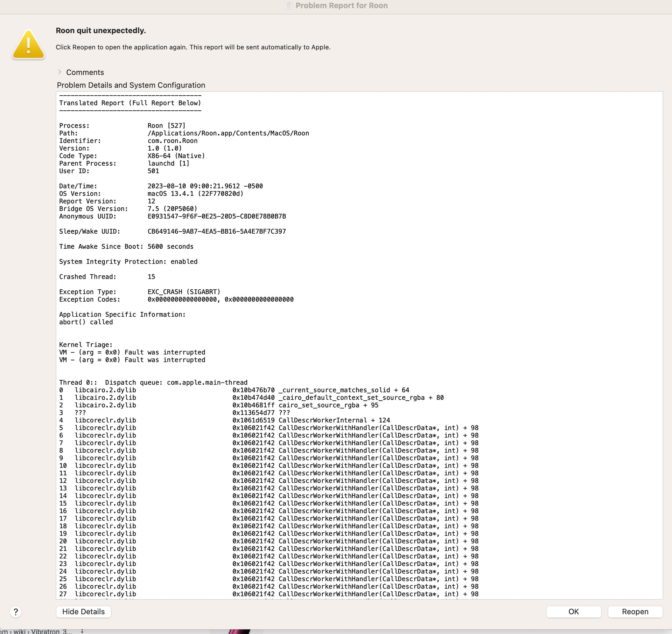Click the 'Problem Report for Roon' window title
Screen dimensions: 672x634
[x=342, y=5]
